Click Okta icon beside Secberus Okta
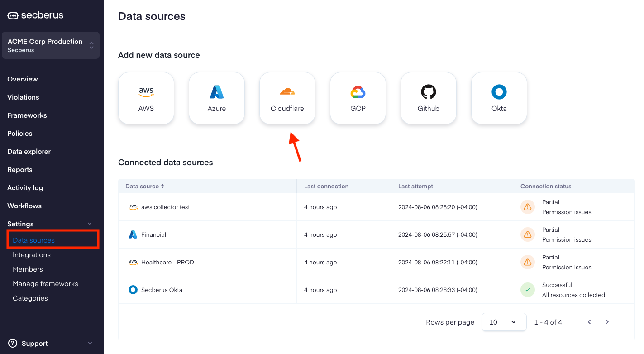 (x=133, y=290)
